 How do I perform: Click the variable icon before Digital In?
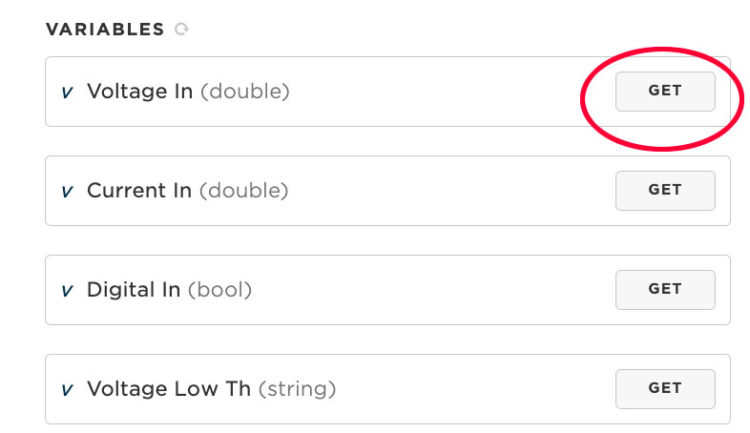[67, 291]
